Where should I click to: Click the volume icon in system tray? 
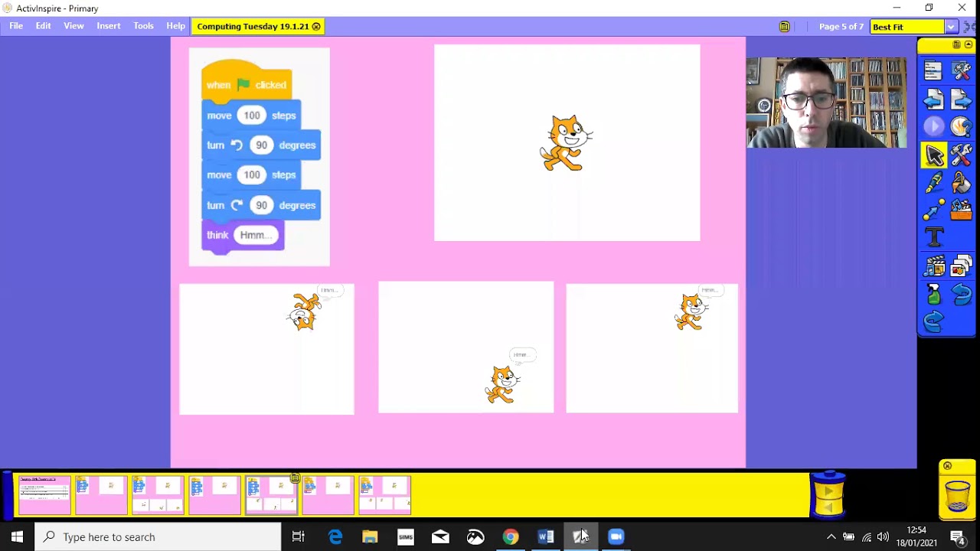(x=883, y=537)
